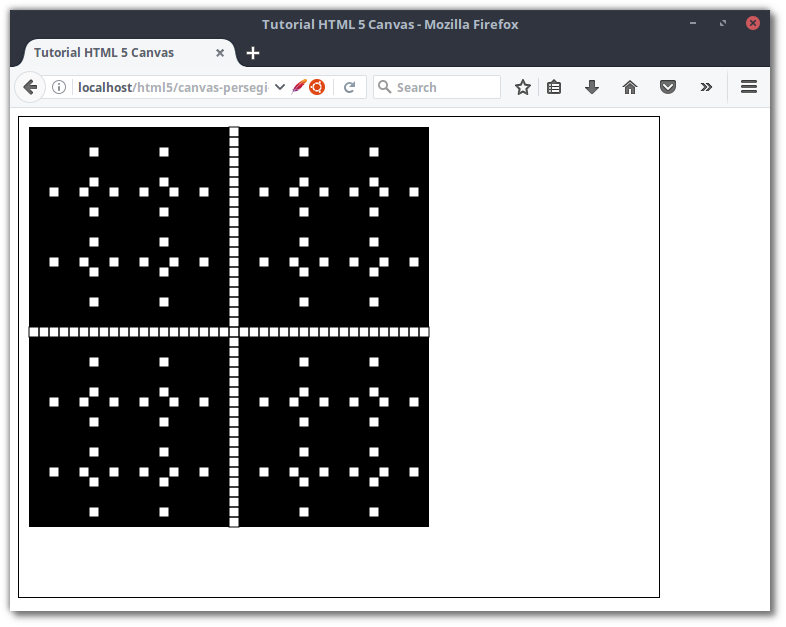Viewport: 786px width, 627px height.
Task: Open the Firefox hamburger menu
Action: [x=748, y=87]
